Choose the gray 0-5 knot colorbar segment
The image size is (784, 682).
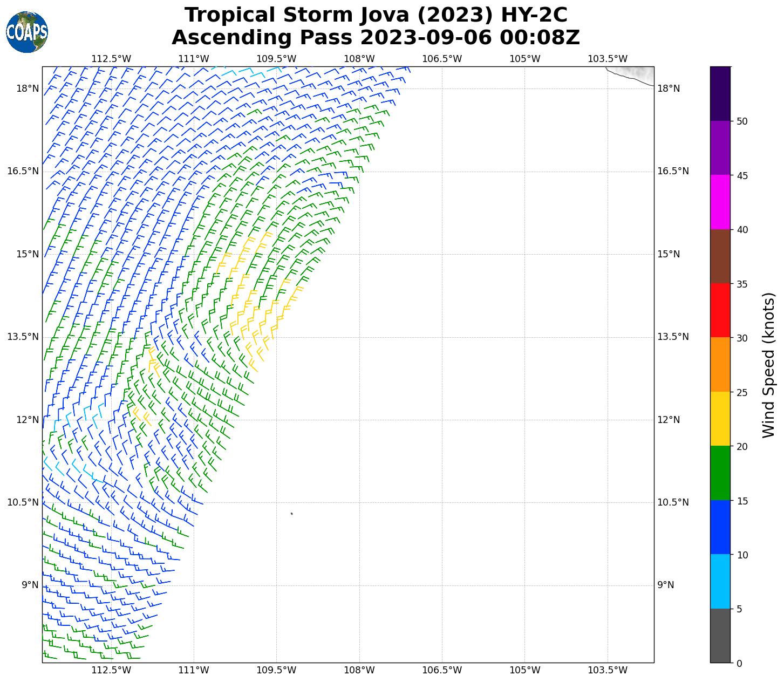pos(720,635)
